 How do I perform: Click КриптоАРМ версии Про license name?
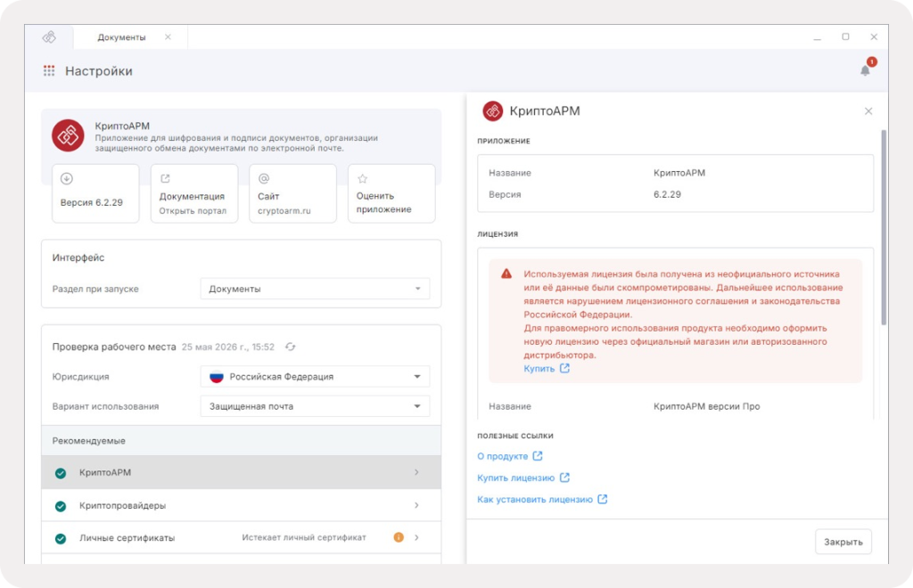pos(706,406)
